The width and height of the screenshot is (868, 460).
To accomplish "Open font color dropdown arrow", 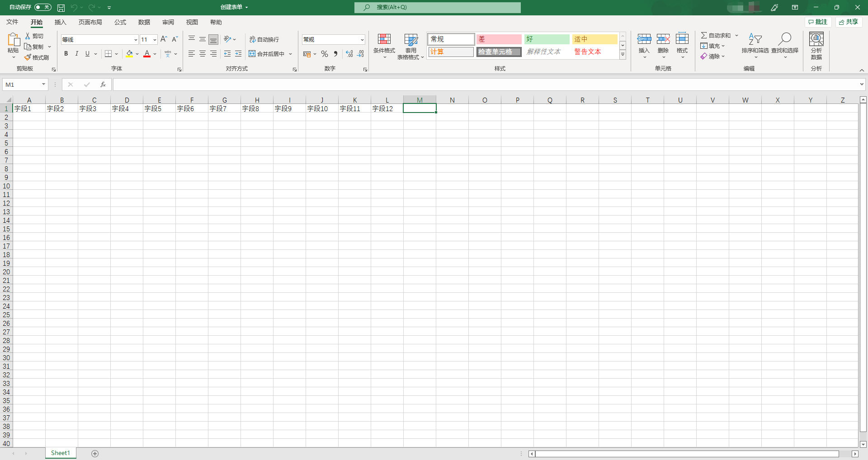I will (x=155, y=54).
